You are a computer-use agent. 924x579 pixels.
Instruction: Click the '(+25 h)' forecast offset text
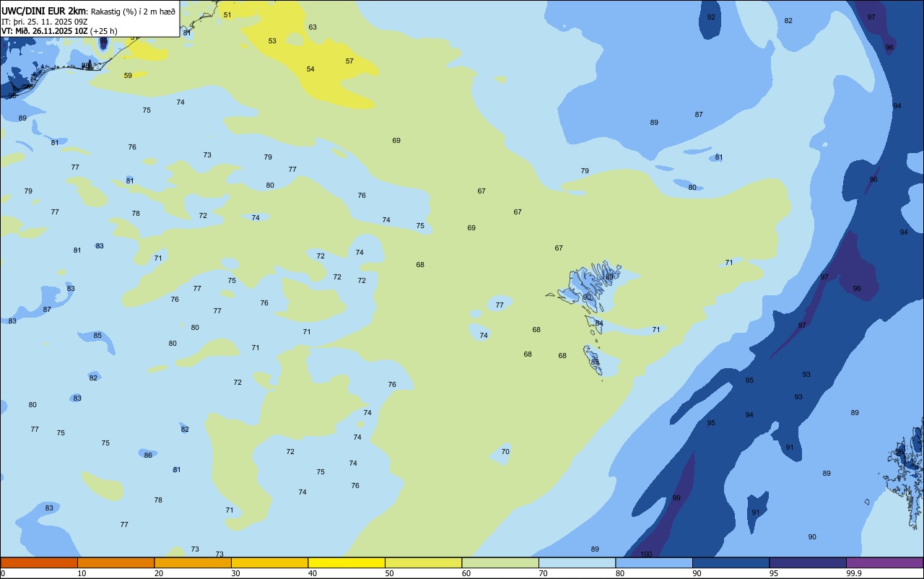click(x=104, y=31)
